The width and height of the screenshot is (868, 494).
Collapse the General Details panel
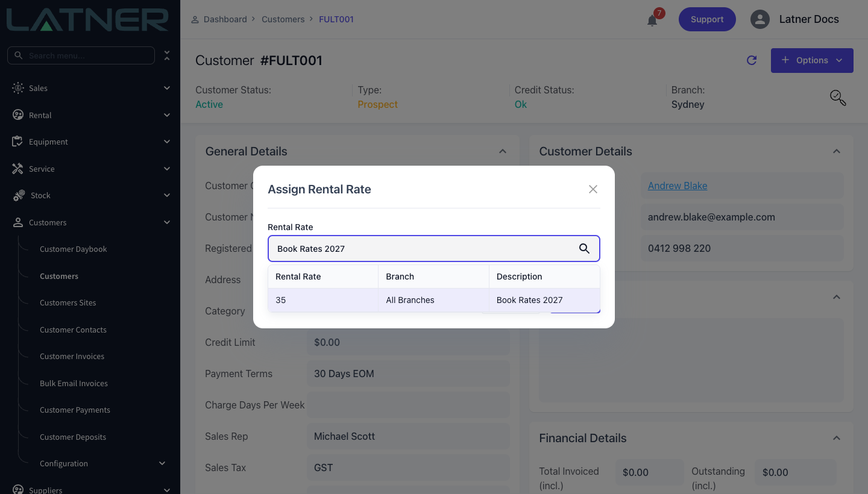(x=503, y=151)
